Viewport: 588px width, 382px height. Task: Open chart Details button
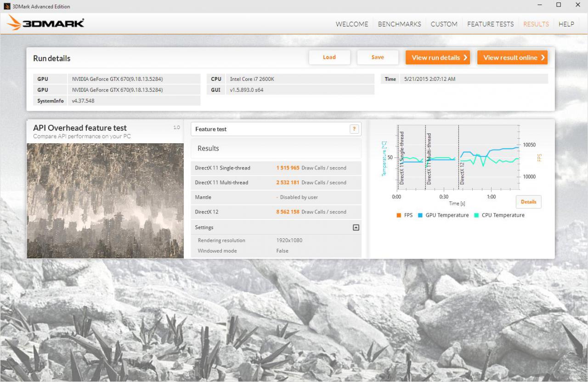pos(528,202)
